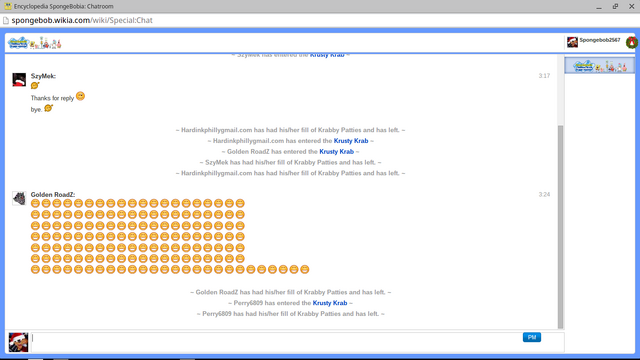Click your own avatar beside input box
The width and height of the screenshot is (640, 360).
click(18, 342)
